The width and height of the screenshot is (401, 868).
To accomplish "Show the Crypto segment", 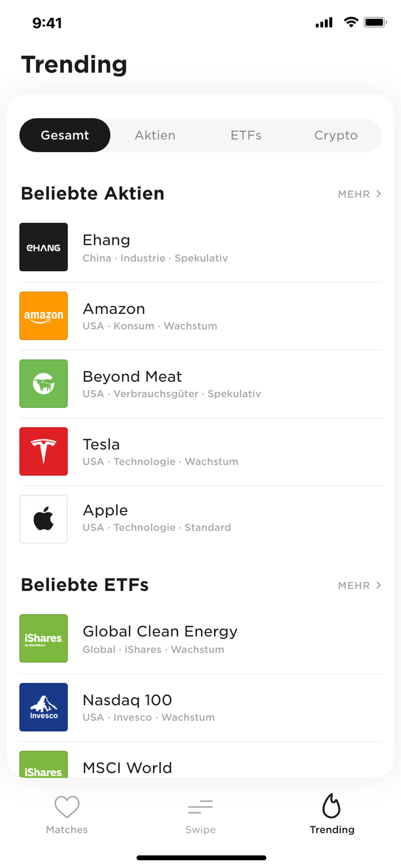I will (336, 135).
